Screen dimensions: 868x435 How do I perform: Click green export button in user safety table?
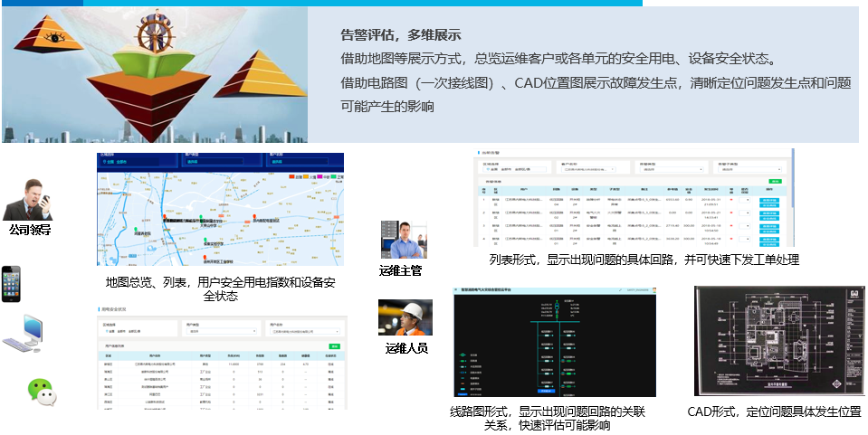coord(334,346)
